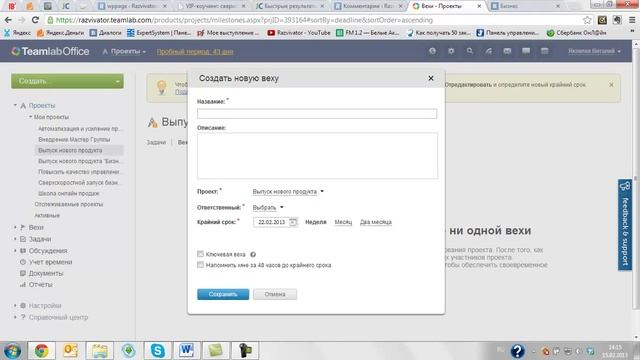
Task: Enable the 48-hour reminder checkbox
Action: click(x=200, y=265)
